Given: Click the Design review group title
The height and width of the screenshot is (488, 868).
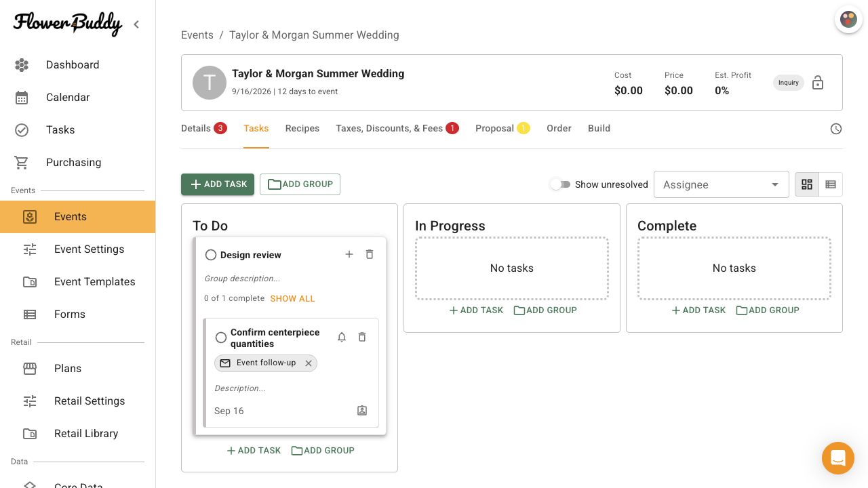Looking at the screenshot, I should 251,256.
